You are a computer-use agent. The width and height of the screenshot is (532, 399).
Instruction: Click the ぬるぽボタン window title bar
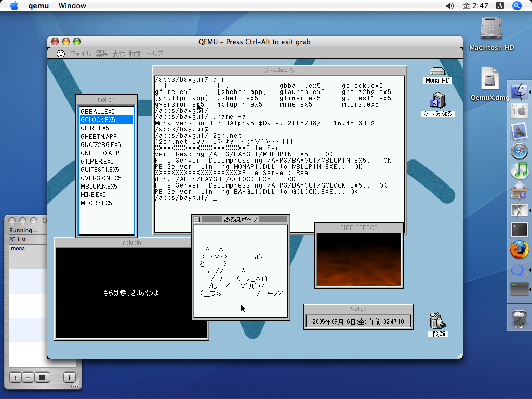(x=241, y=220)
